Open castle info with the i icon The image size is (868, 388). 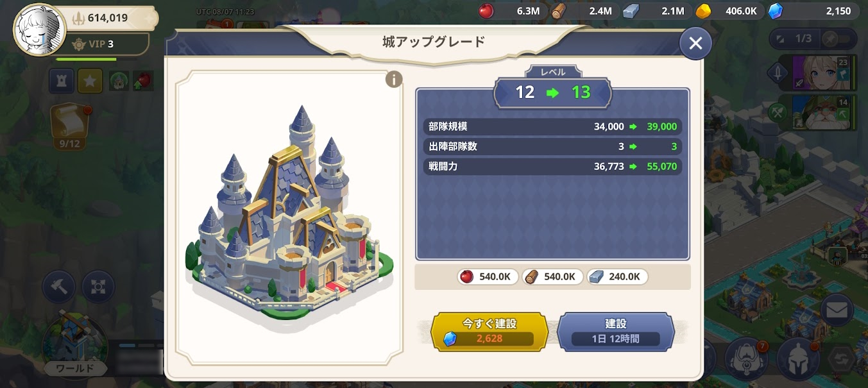click(393, 80)
